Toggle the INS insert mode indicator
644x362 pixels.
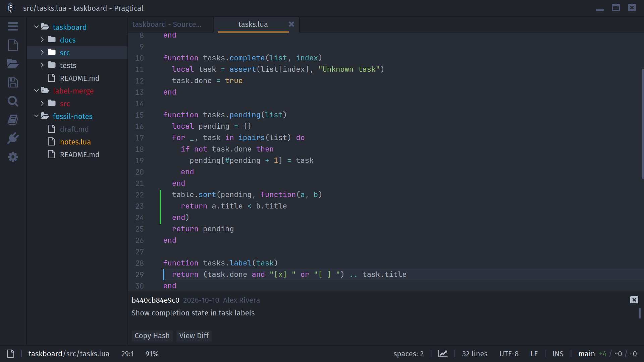pyautogui.click(x=558, y=354)
